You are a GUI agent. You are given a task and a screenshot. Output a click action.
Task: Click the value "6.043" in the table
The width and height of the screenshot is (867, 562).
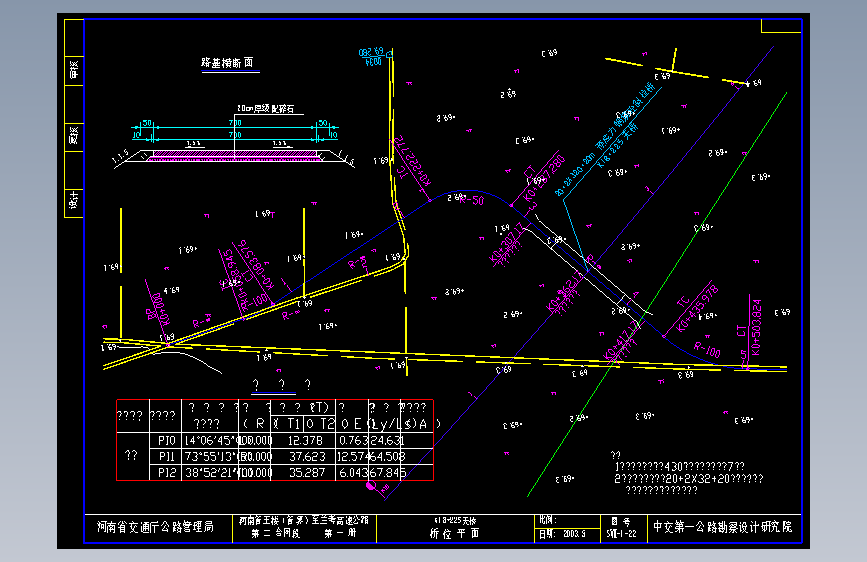tap(353, 472)
